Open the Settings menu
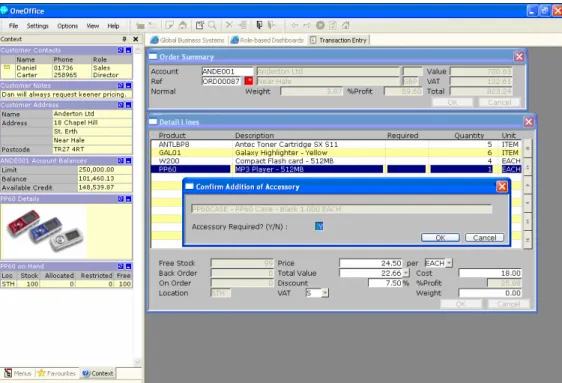Image resolution: width=562 pixels, height=383 pixels. tap(38, 26)
